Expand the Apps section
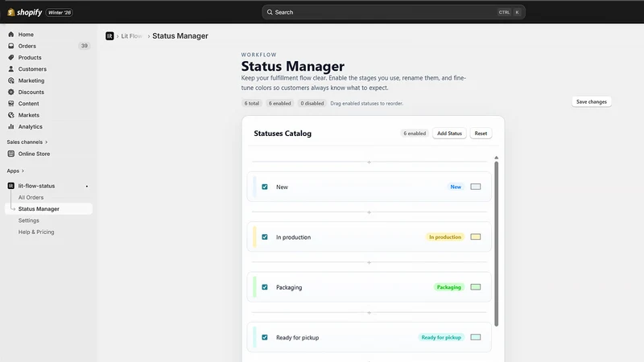Viewport: 644px width, 362px height. tap(15, 171)
